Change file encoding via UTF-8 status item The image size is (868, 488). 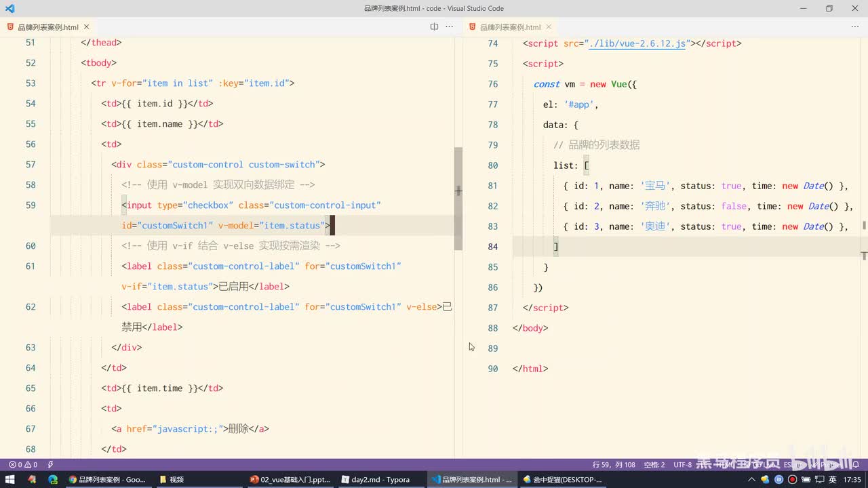[683, 465]
